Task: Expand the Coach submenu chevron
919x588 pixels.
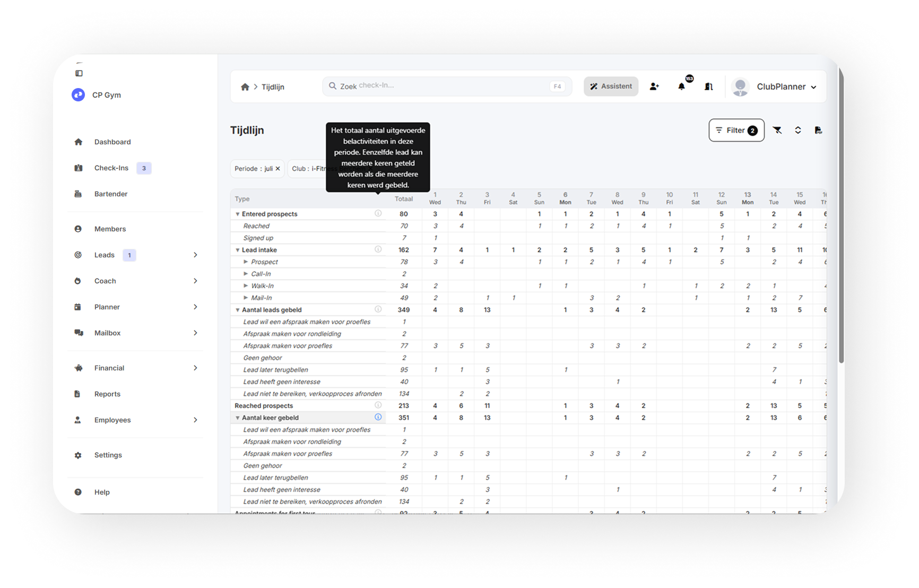Action: (195, 281)
